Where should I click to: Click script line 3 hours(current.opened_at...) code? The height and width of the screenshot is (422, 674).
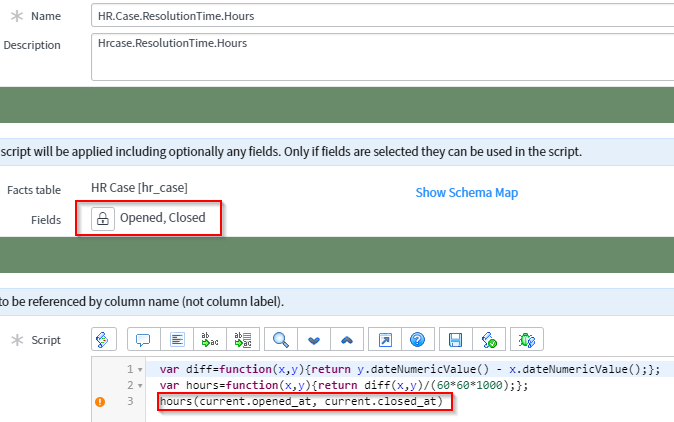click(x=301, y=401)
